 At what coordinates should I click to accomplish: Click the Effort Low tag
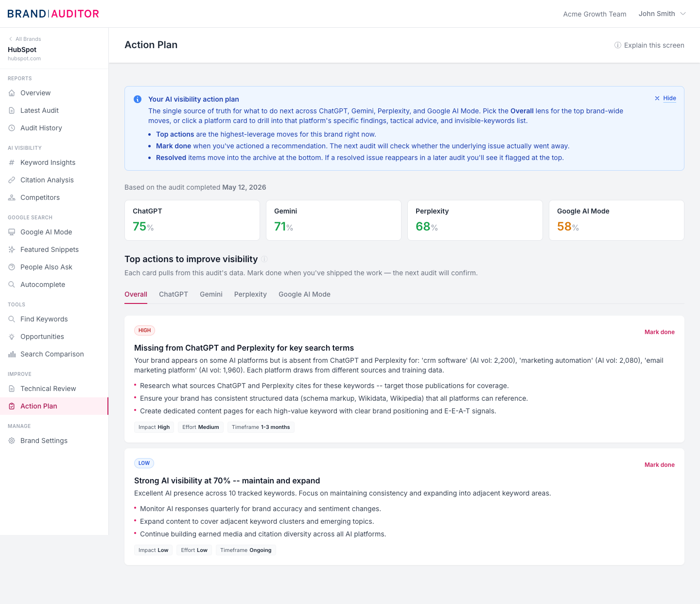[194, 551]
